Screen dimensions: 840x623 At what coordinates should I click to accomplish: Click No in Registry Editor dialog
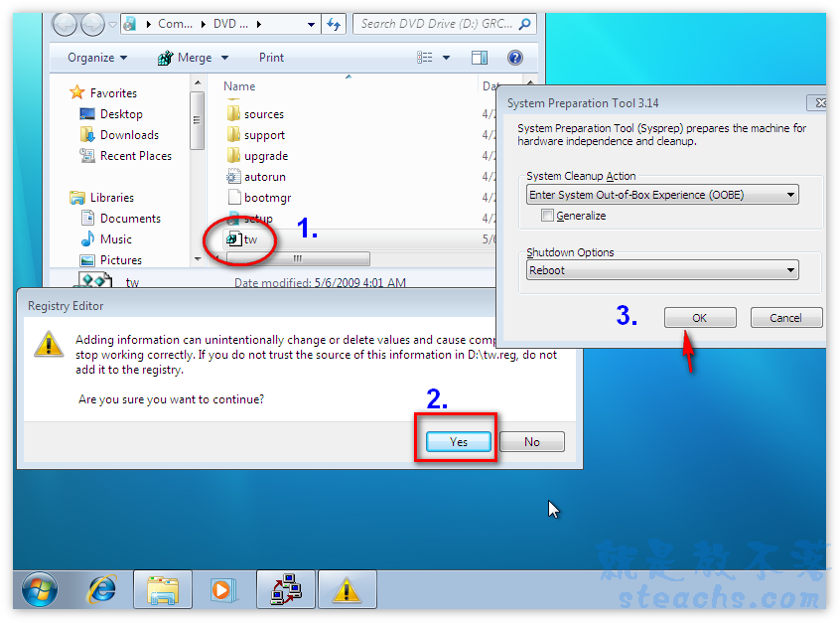click(x=532, y=441)
